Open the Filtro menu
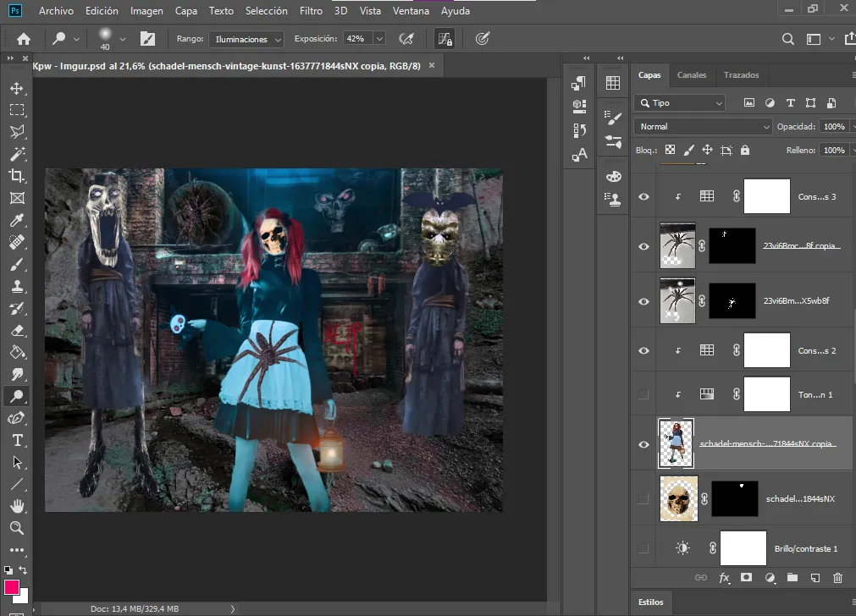Screen dimensions: 856x616 click(x=312, y=11)
